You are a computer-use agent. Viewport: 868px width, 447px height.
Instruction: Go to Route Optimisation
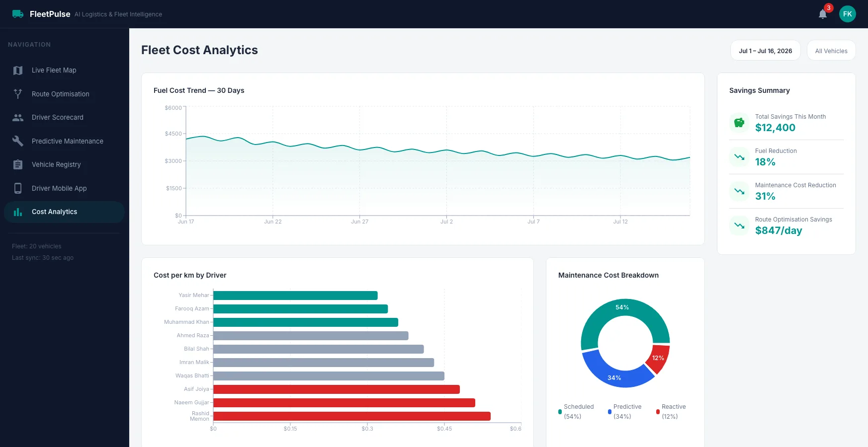pyautogui.click(x=64, y=94)
